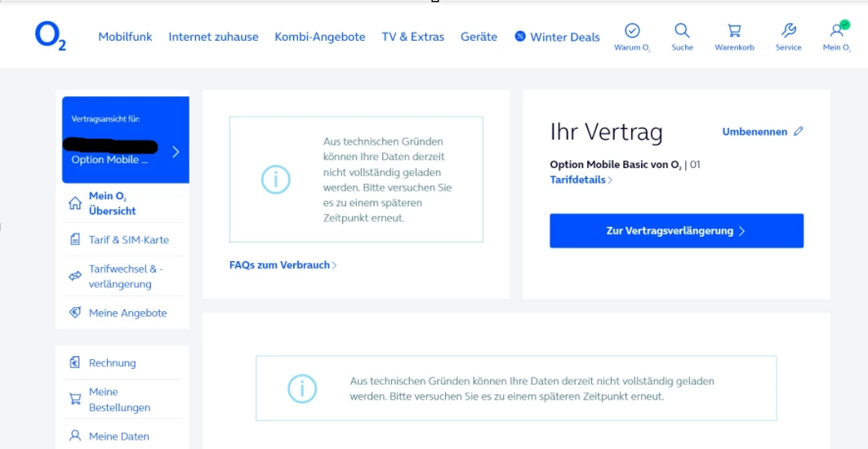
Task: Open FAQs zum Verbrauch link
Action: pos(279,265)
